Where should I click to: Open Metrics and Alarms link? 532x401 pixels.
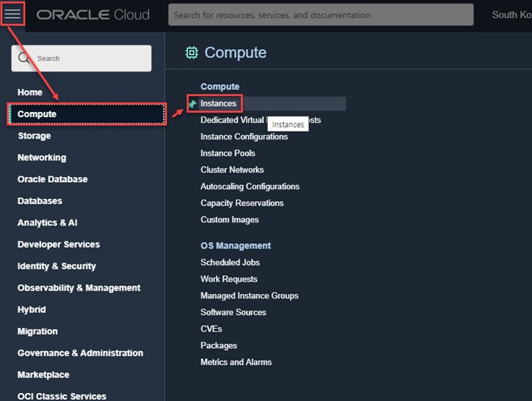pyautogui.click(x=236, y=363)
